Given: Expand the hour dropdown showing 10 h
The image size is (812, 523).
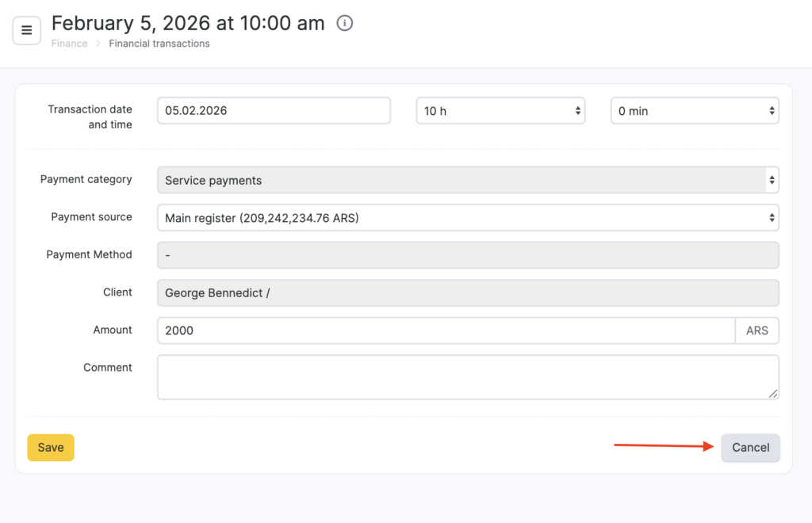Looking at the screenshot, I should pos(500,111).
